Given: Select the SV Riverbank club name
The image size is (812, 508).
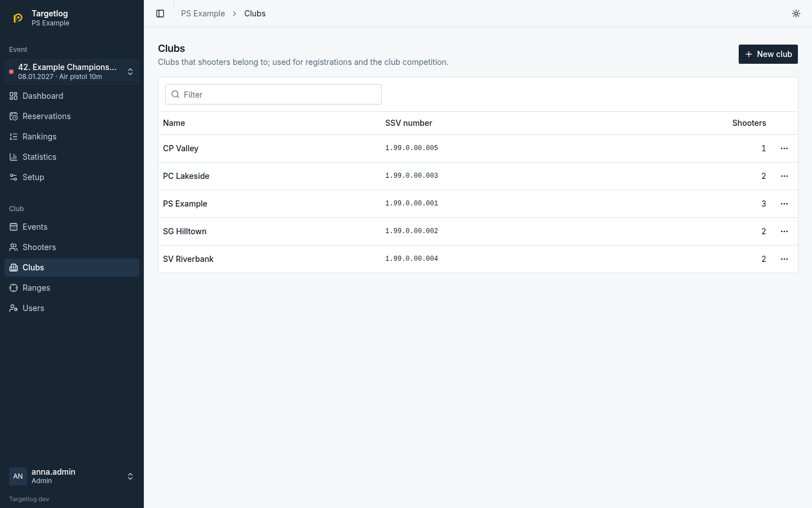Looking at the screenshot, I should tap(188, 259).
